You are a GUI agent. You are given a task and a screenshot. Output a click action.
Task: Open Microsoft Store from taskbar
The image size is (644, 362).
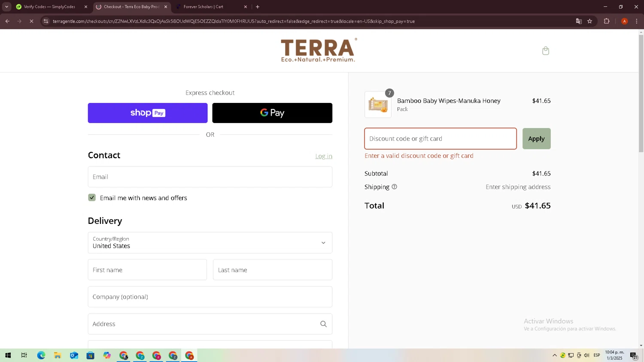[90, 356]
